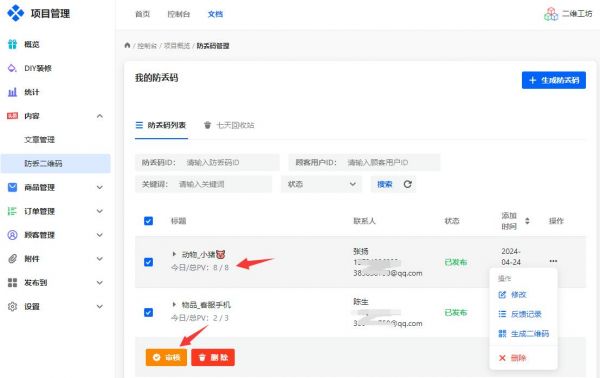Expand the 发布到 chevron
Screen dimensions: 600x378
pyautogui.click(x=100, y=282)
